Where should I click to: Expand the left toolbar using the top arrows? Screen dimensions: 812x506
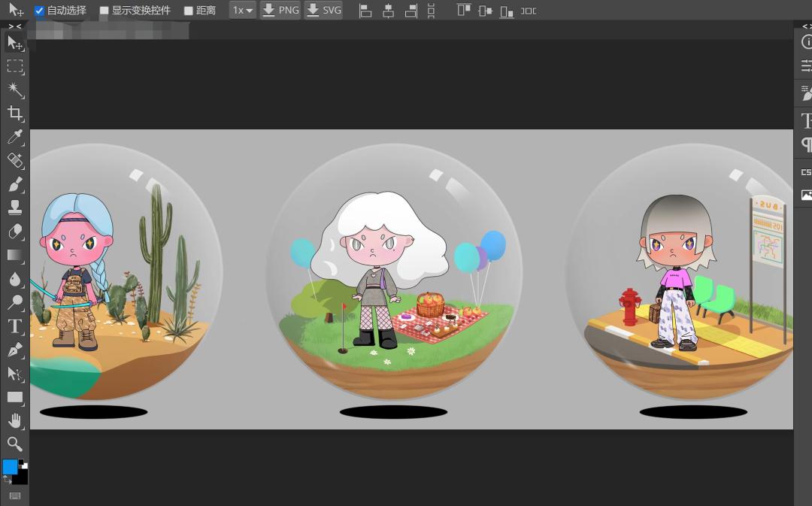[15, 26]
